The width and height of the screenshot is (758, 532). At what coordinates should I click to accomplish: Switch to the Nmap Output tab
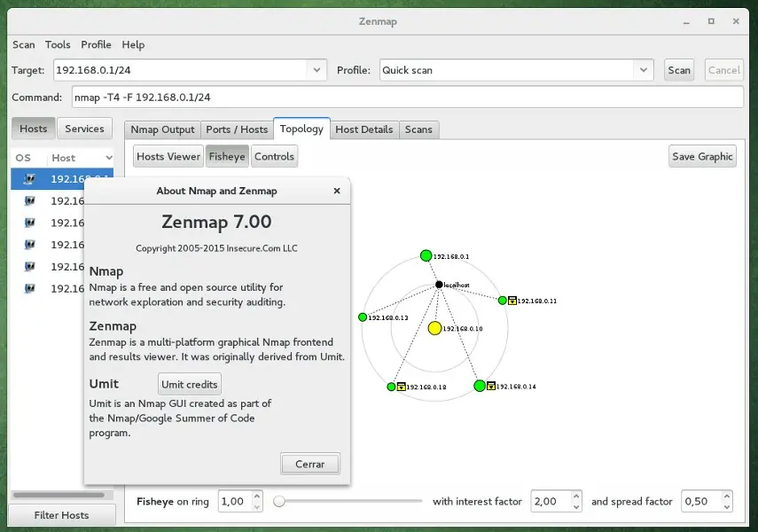(x=162, y=129)
